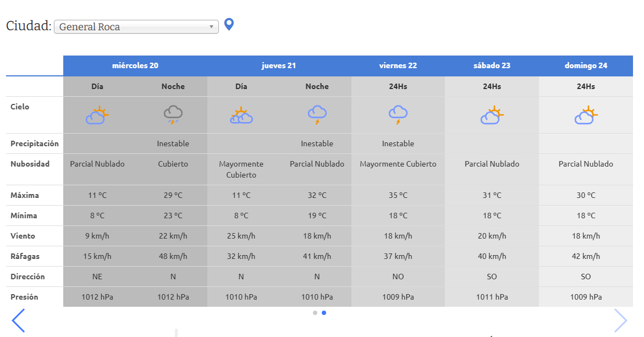Select the second carousel page dot
Image resolution: width=644 pixels, height=337 pixels.
point(324,313)
